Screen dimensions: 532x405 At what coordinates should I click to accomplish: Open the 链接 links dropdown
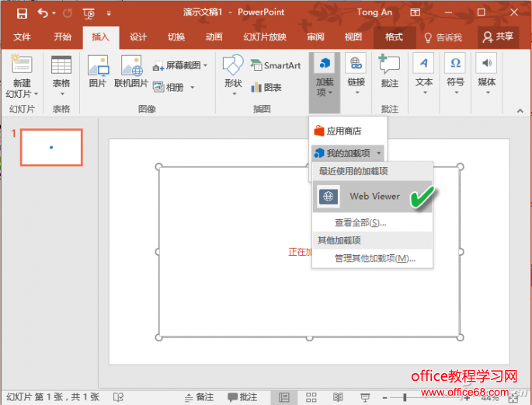coord(356,75)
